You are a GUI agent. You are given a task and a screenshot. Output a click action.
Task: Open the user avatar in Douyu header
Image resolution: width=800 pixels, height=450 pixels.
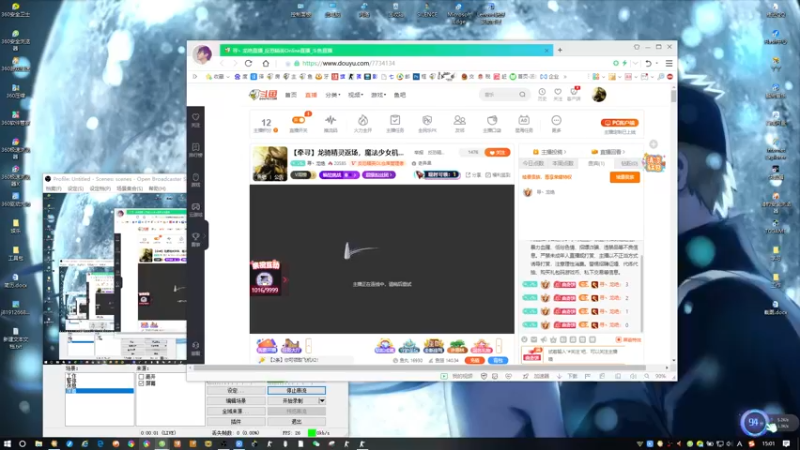[x=599, y=94]
